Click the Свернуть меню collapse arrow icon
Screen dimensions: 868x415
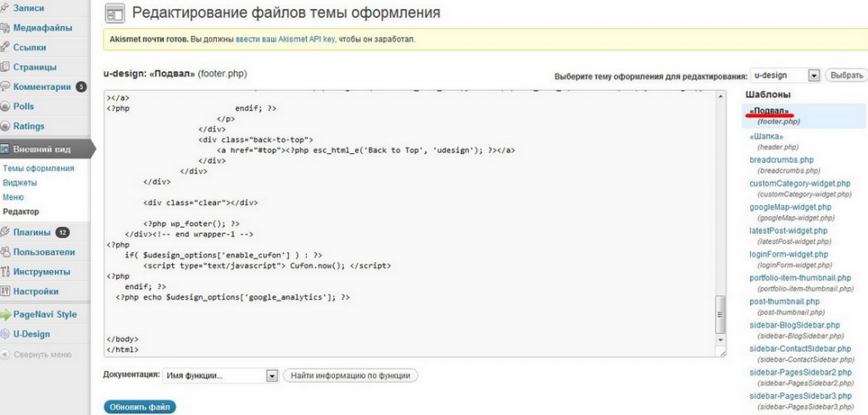point(5,355)
